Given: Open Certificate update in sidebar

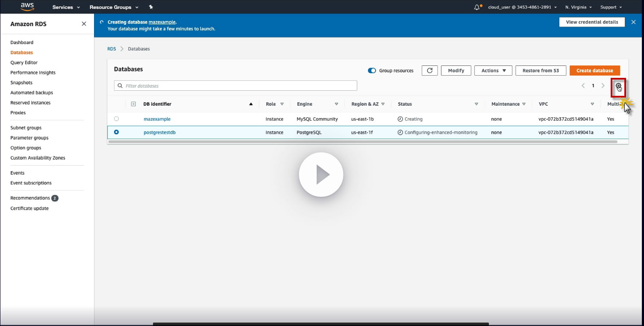Looking at the screenshot, I should [29, 208].
